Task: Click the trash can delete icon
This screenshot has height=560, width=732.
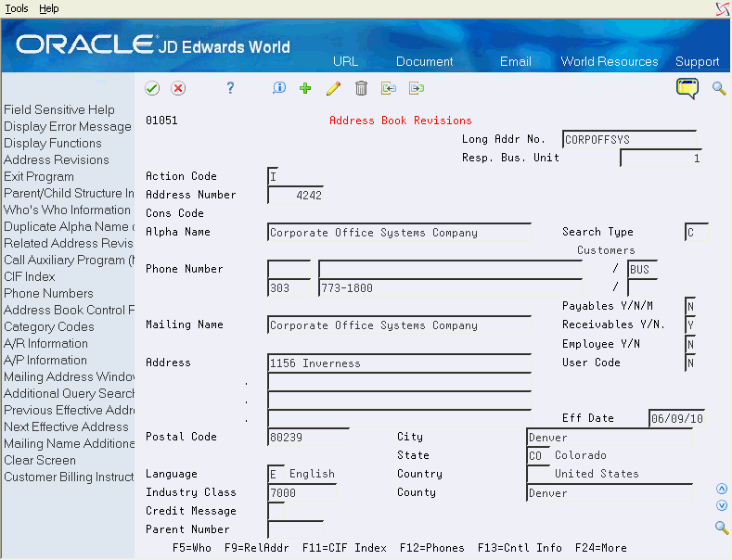Action: (361, 88)
